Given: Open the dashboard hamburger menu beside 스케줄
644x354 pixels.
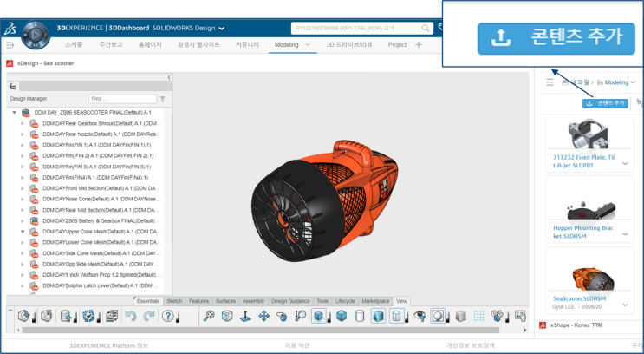Looking at the screenshot, I should coord(10,45).
